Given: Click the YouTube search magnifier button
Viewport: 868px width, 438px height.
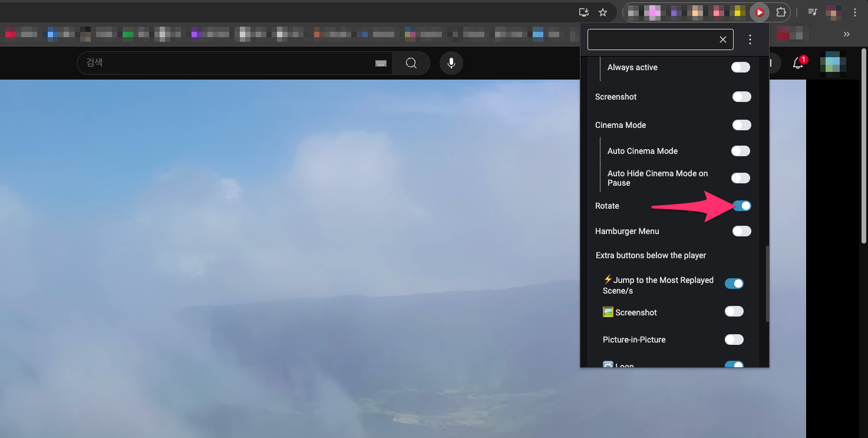Looking at the screenshot, I should pos(411,63).
